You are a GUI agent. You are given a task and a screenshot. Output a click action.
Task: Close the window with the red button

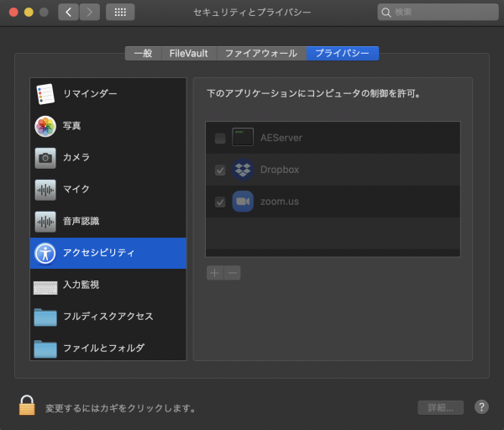pos(13,13)
